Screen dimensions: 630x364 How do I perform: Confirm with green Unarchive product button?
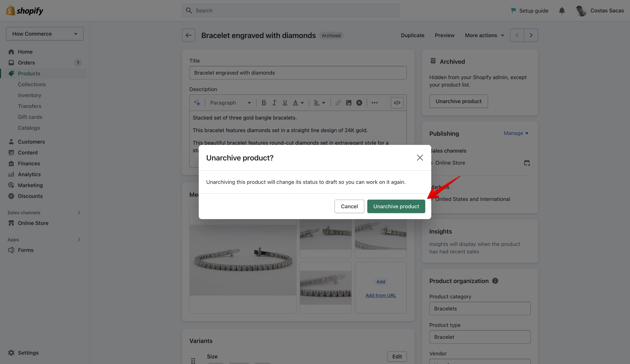[x=396, y=206]
